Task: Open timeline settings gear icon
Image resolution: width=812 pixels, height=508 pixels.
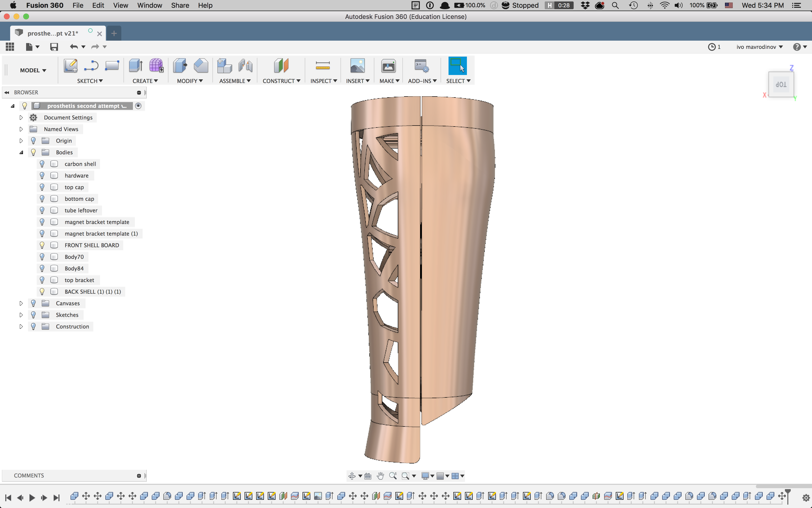Action: tap(806, 498)
